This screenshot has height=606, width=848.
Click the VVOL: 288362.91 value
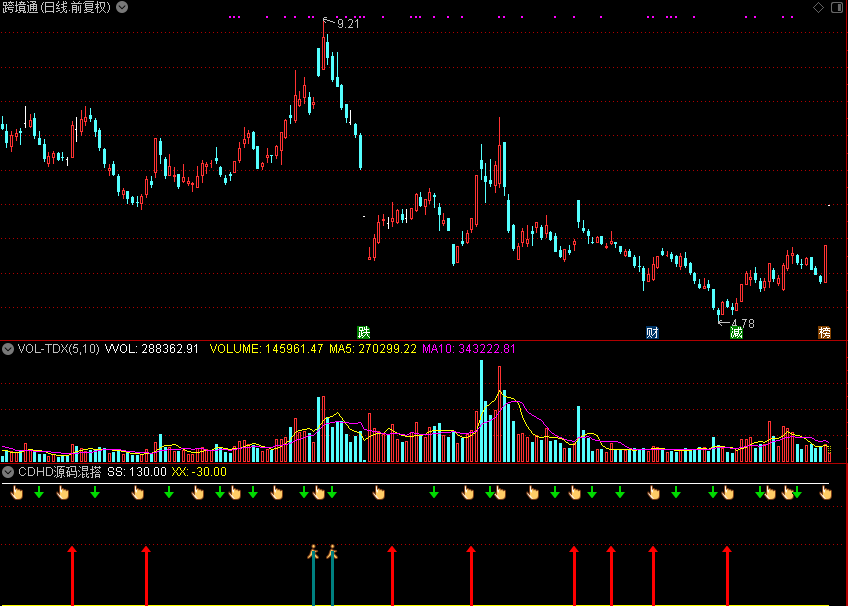151,349
